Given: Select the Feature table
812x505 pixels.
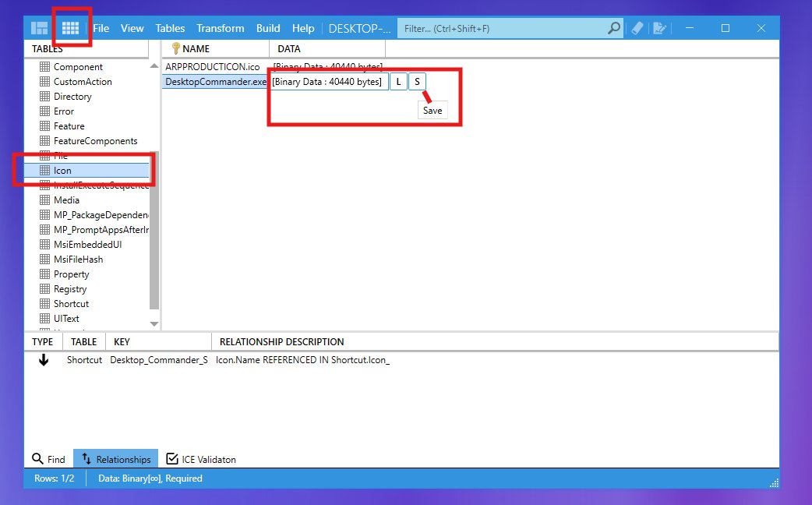Looking at the screenshot, I should [69, 126].
